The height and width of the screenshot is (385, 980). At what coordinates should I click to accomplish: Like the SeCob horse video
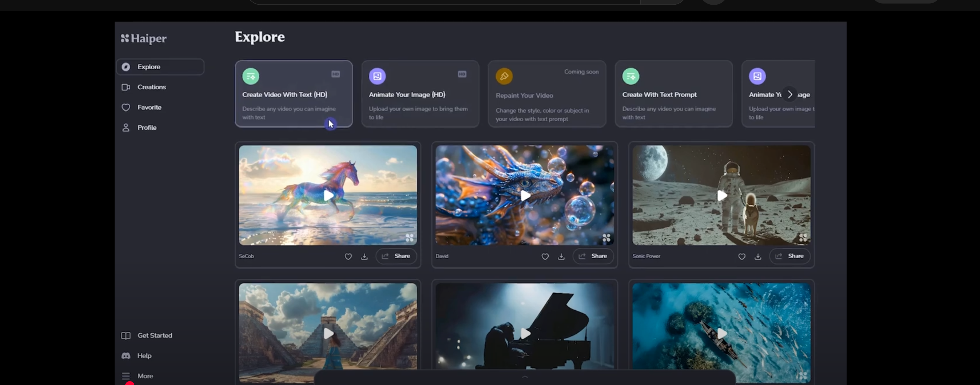348,256
